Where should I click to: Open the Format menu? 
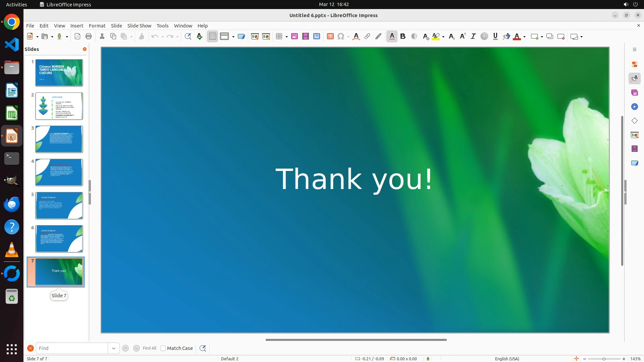tap(97, 26)
